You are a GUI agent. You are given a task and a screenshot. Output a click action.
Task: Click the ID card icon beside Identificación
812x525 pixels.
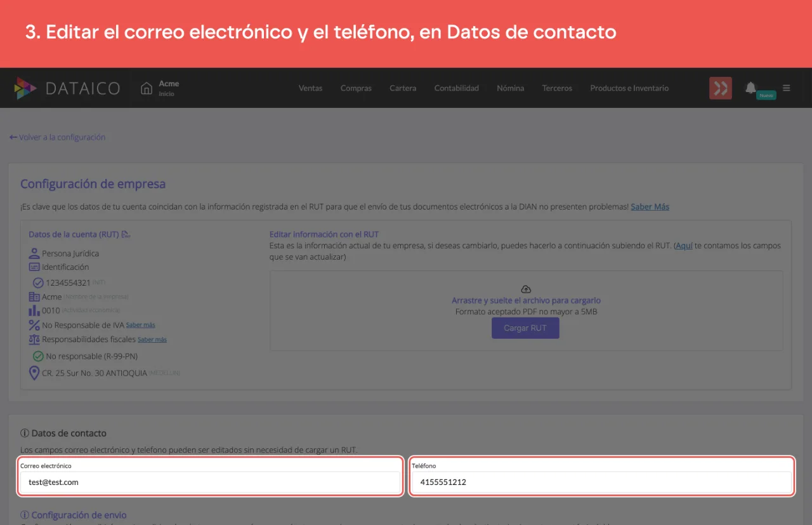click(x=34, y=267)
